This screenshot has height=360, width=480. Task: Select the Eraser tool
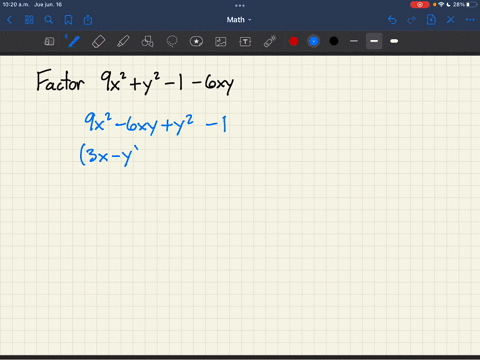98,42
